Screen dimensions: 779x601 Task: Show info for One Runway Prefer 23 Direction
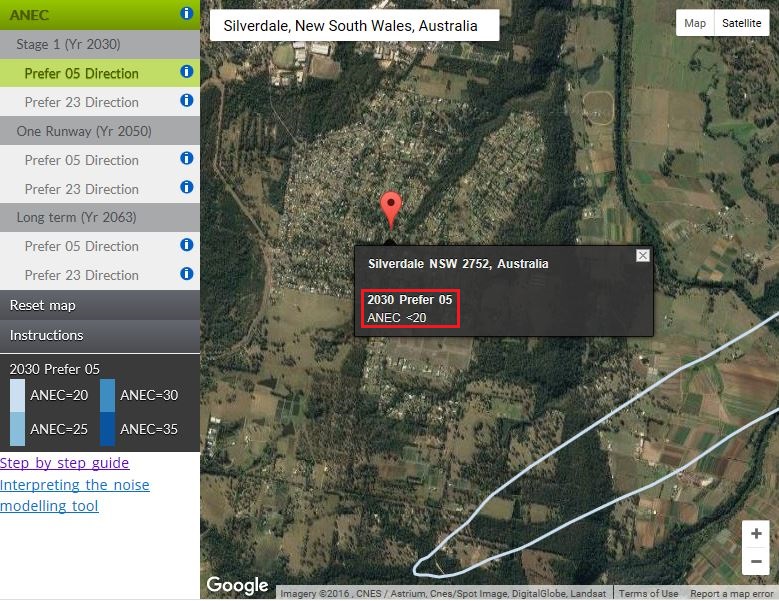[186, 187]
